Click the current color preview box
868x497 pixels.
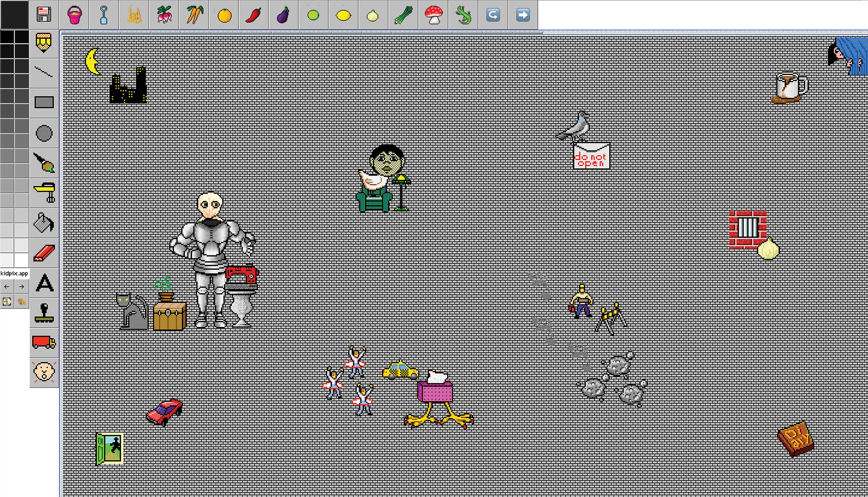click(x=14, y=14)
